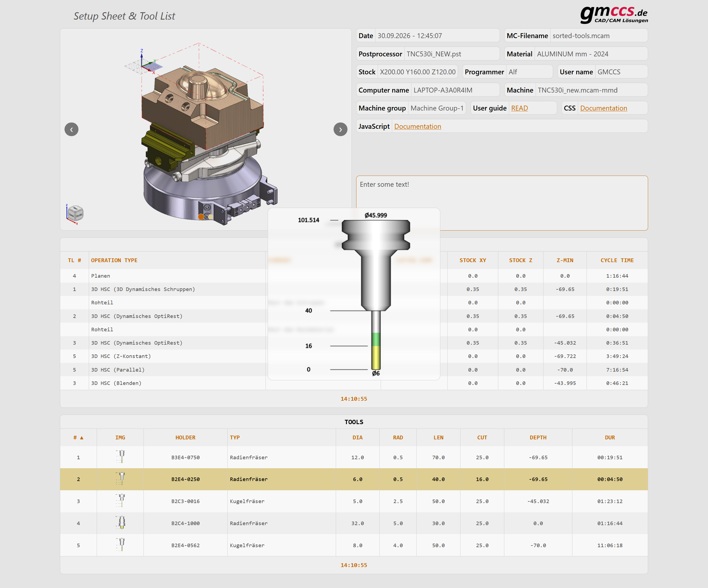Viewport: 708px width, 588px height.
Task: Show the previous setup image
Action: point(71,129)
